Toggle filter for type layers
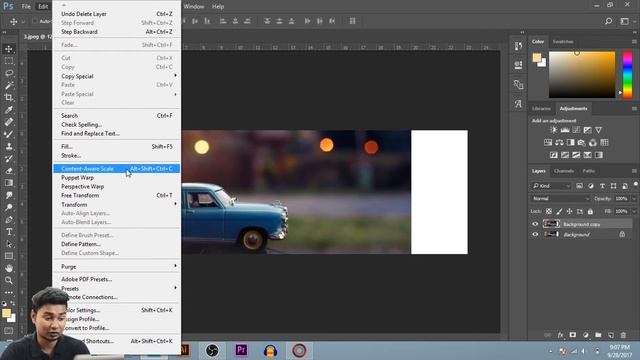Image resolution: width=640 pixels, height=360 pixels. pyautogui.click(x=602, y=186)
